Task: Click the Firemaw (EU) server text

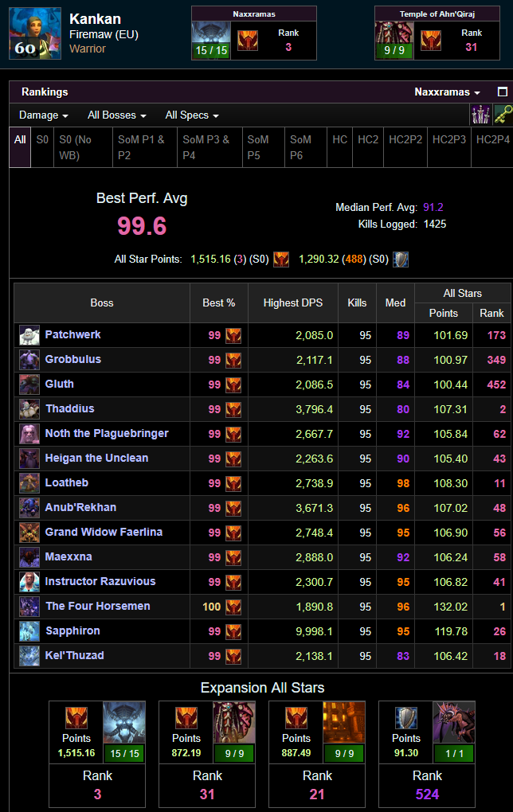Action: tap(104, 35)
